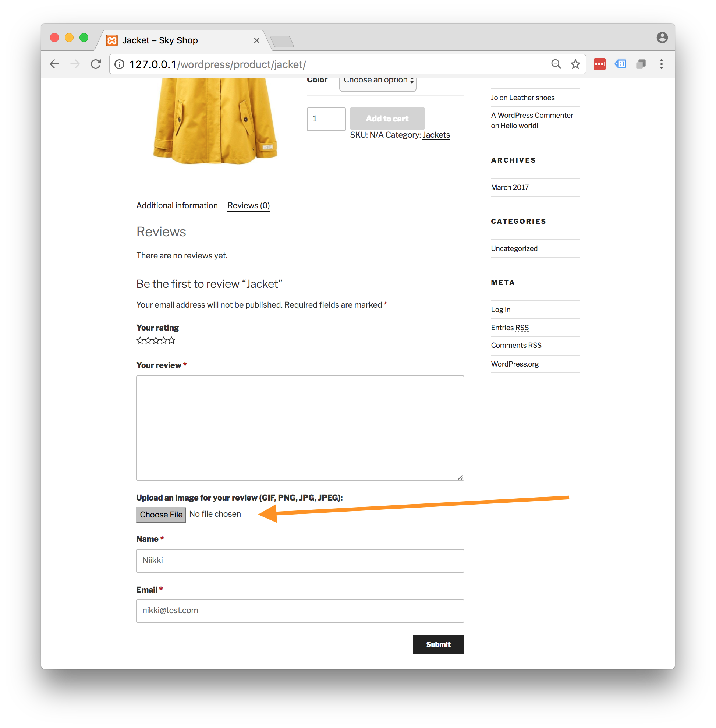Open the user profile icon in title bar

click(662, 38)
